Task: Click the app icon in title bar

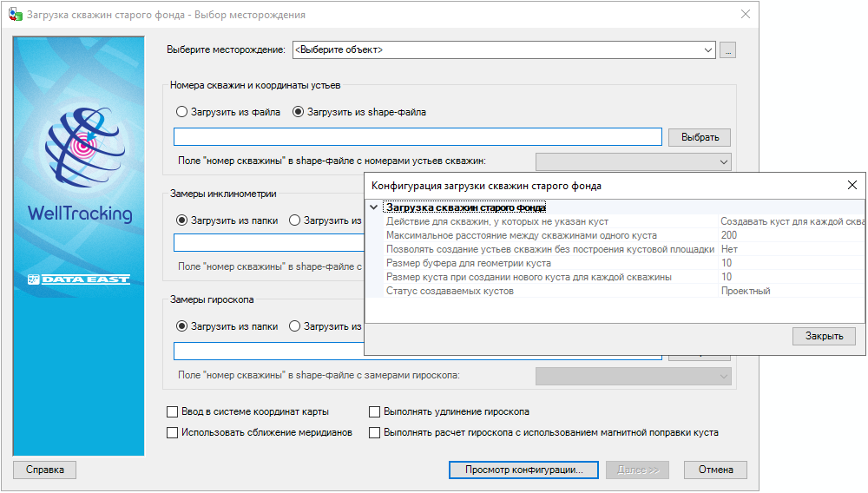Action: tap(15, 15)
